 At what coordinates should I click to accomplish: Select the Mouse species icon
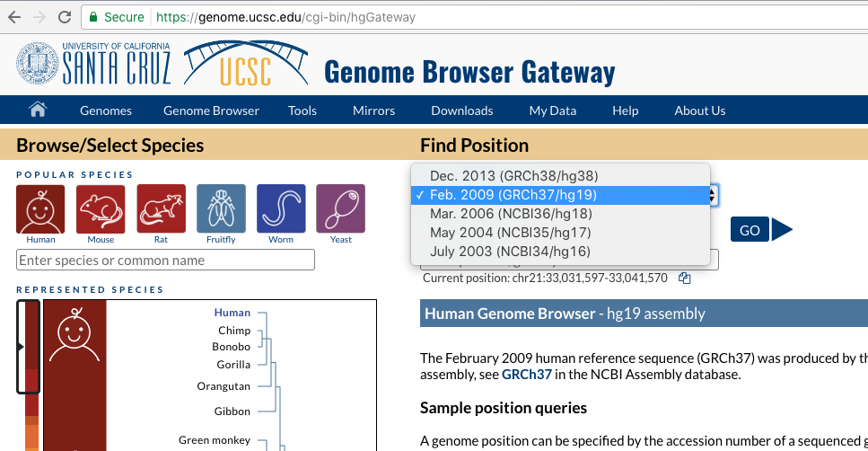[x=101, y=208]
